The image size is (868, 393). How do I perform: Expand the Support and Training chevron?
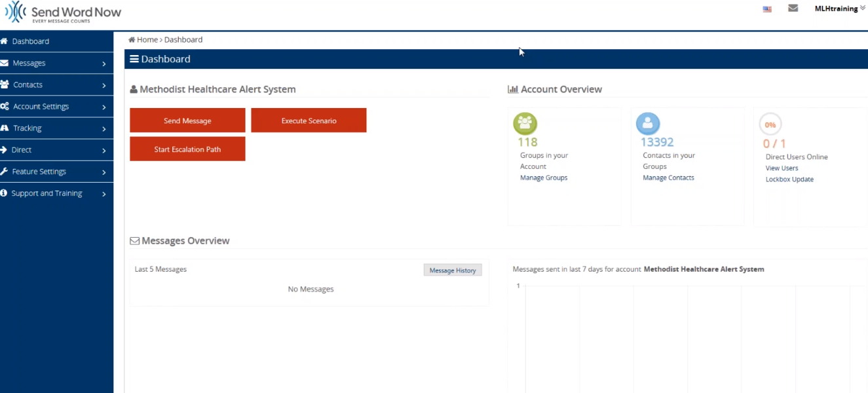[x=104, y=194]
